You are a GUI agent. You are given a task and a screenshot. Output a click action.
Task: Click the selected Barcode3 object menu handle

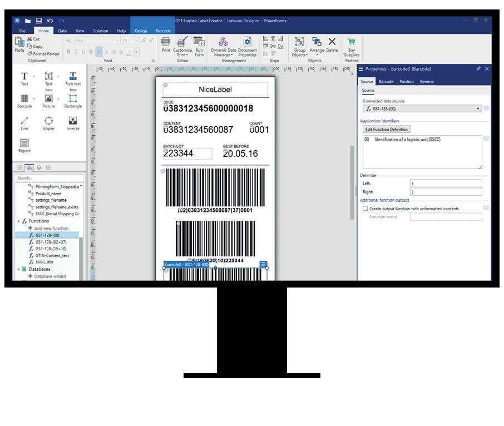coord(263,264)
